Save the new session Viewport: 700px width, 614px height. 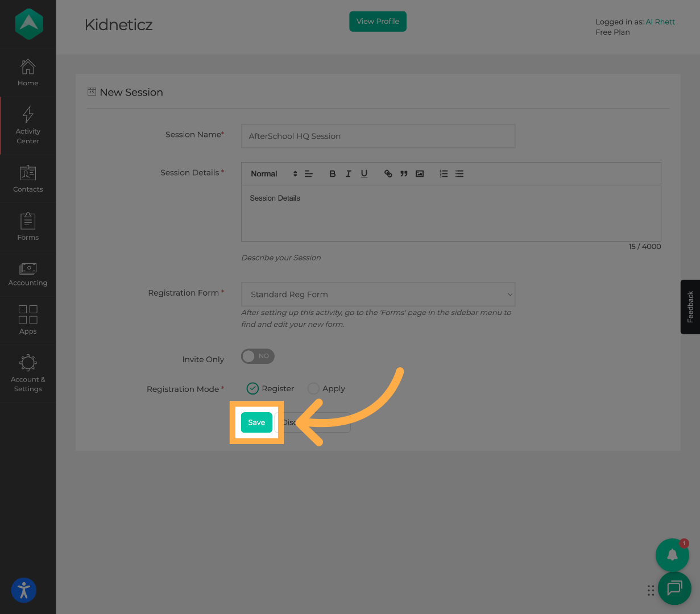(x=256, y=422)
